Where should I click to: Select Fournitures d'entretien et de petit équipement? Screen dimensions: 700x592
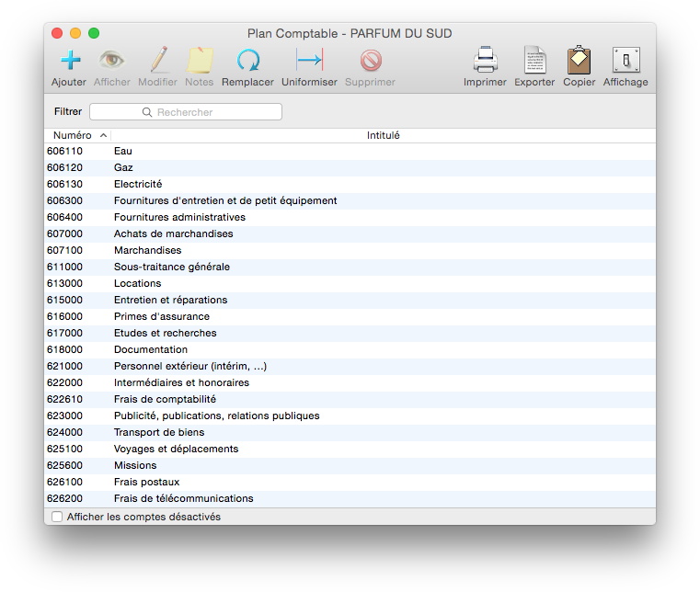pyautogui.click(x=350, y=200)
